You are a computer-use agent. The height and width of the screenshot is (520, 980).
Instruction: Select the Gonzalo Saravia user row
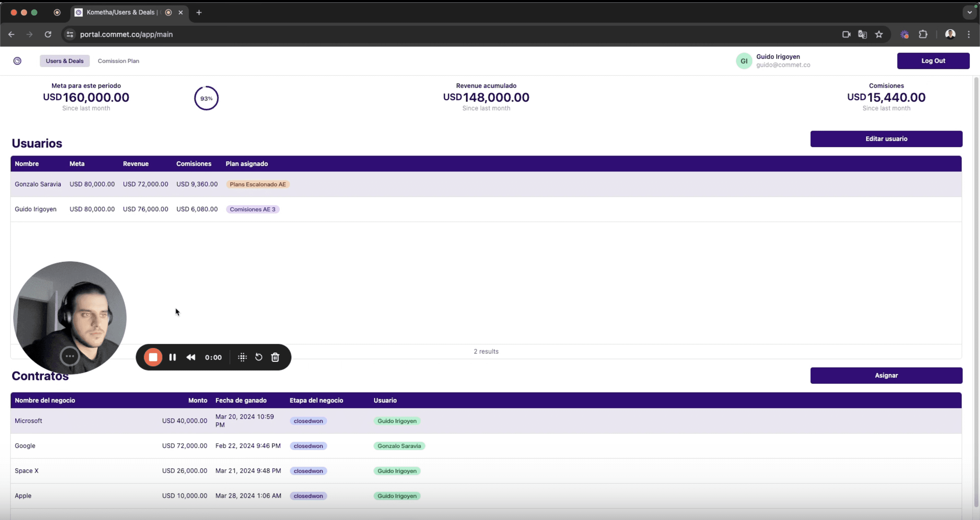(x=38, y=184)
